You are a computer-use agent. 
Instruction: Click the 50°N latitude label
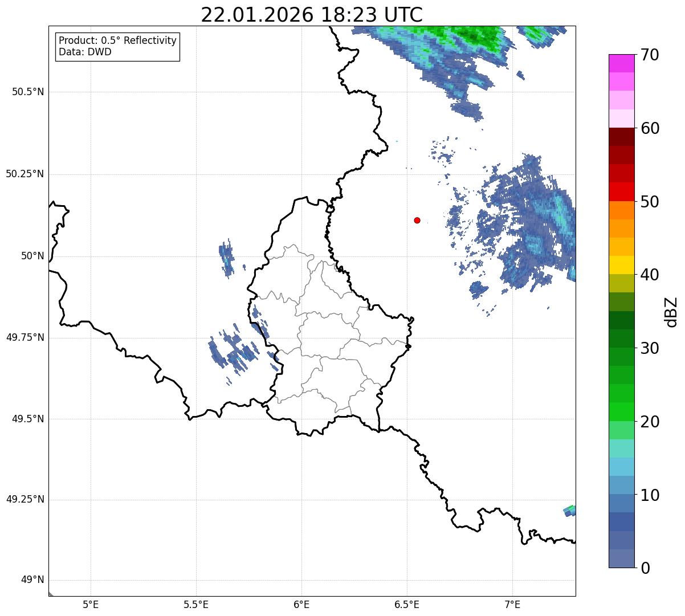point(32,256)
